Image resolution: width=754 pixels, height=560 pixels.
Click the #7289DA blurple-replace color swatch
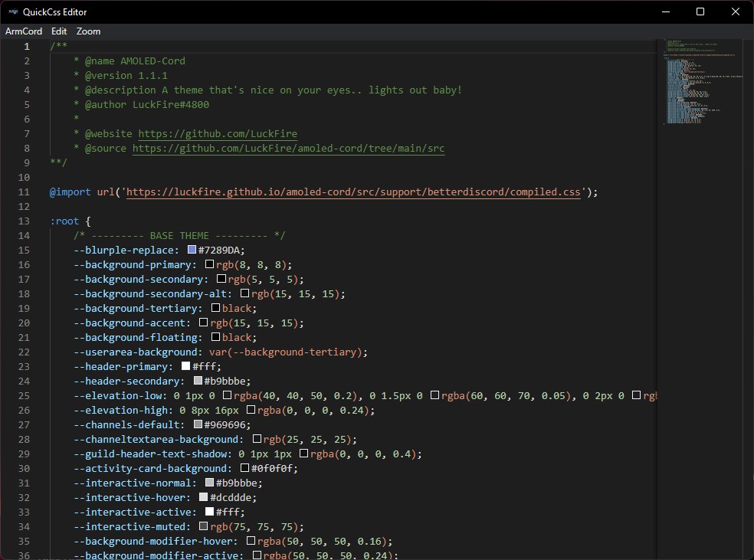192,250
